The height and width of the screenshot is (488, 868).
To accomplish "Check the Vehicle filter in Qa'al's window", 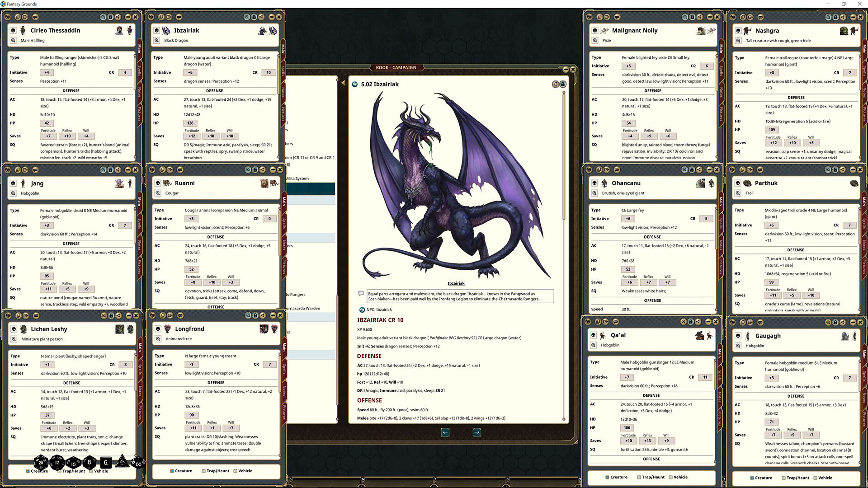I will coord(670,477).
